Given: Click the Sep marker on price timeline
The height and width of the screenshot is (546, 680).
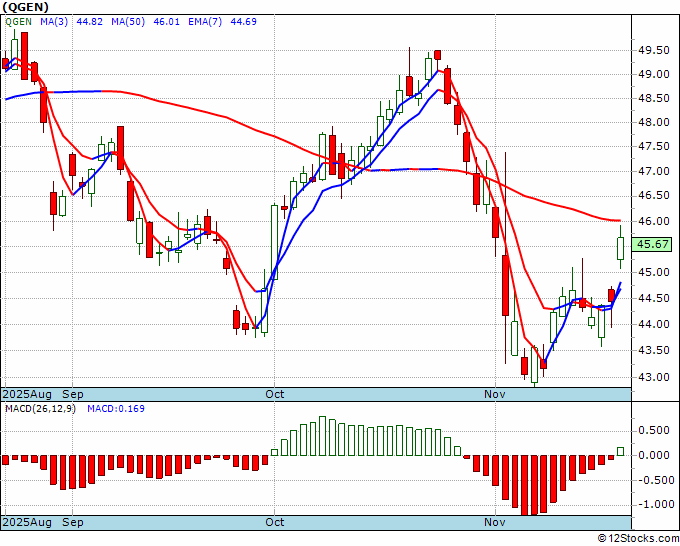Looking at the screenshot, I should 72,394.
